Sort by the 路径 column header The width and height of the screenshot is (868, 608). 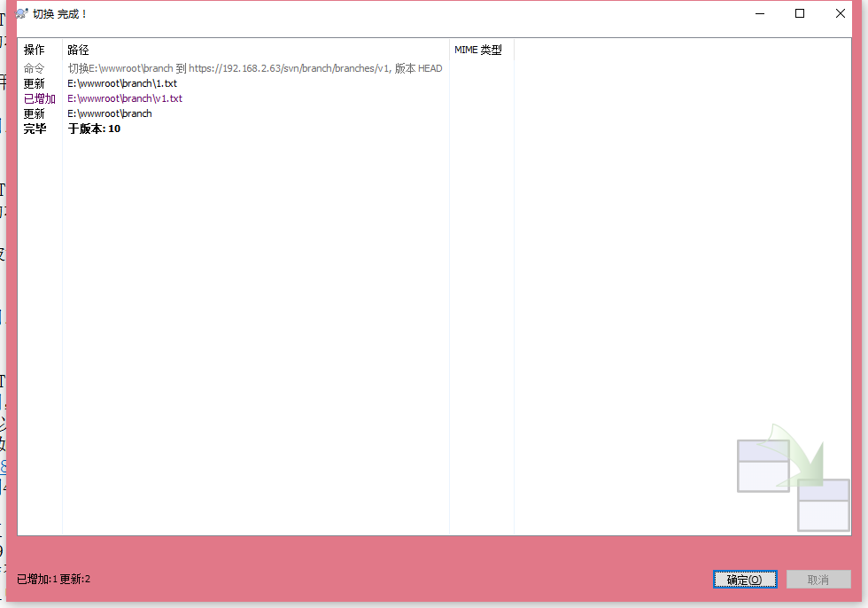click(x=256, y=50)
